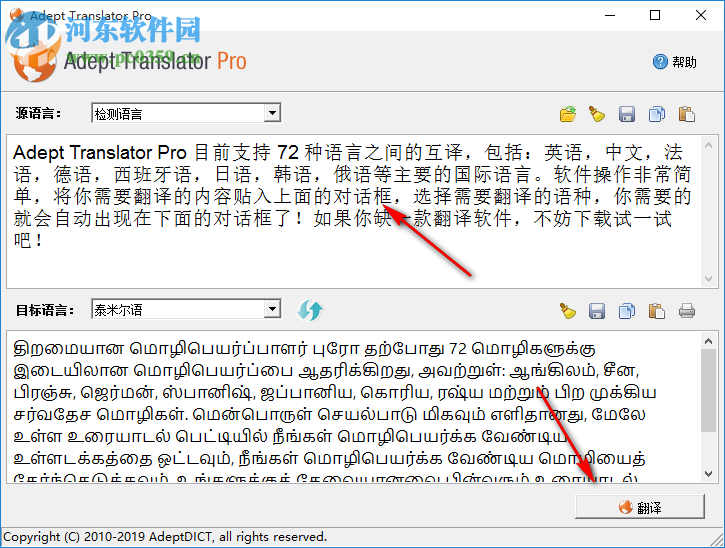
Task: Close the Adept Translator window
Action: tap(700, 15)
